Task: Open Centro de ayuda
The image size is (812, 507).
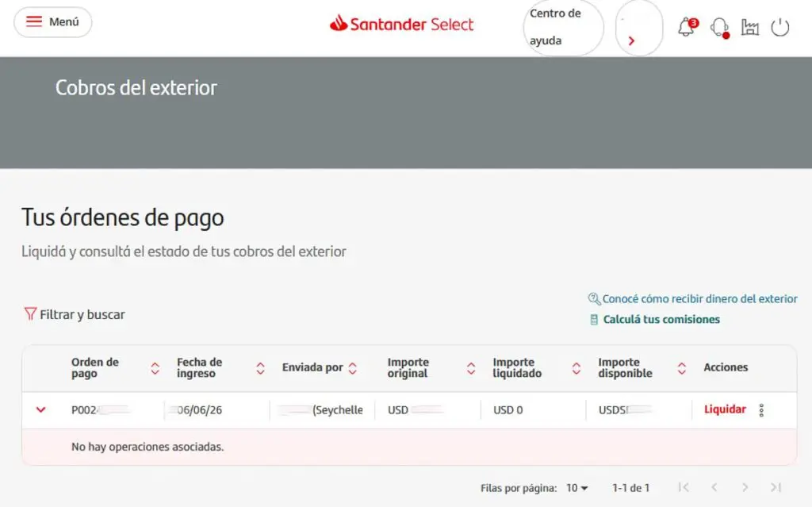Action: (563, 27)
